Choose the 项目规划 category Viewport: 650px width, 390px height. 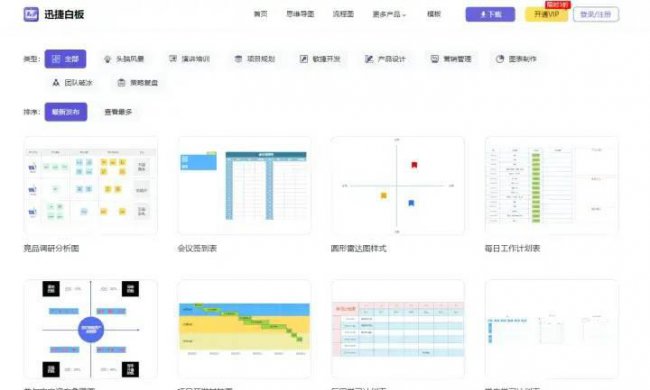coord(255,59)
